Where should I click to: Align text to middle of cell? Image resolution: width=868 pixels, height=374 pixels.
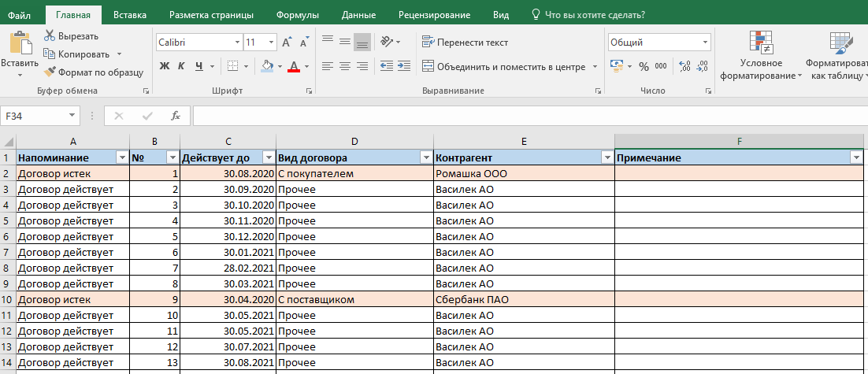(x=345, y=42)
